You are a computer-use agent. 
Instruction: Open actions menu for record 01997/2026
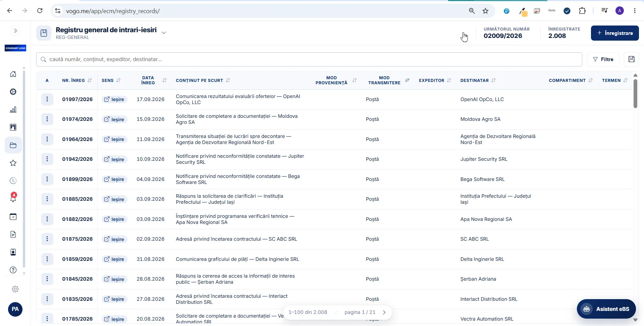click(x=47, y=99)
